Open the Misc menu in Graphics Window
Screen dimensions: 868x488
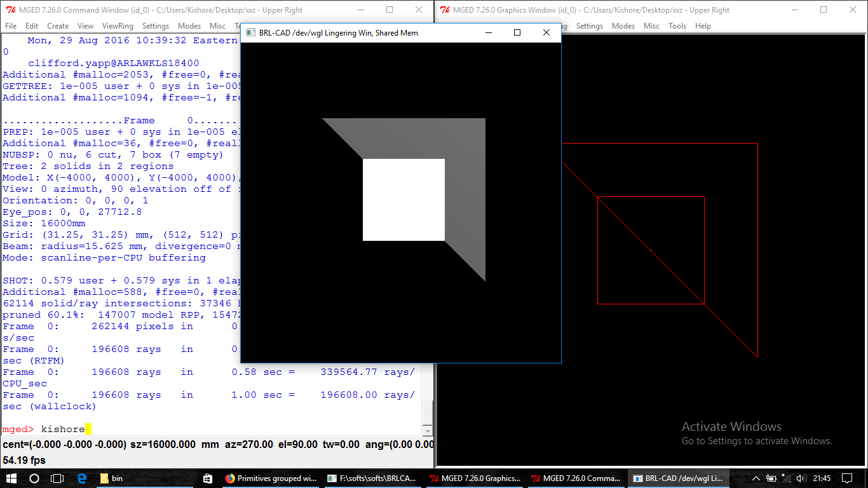pos(651,26)
